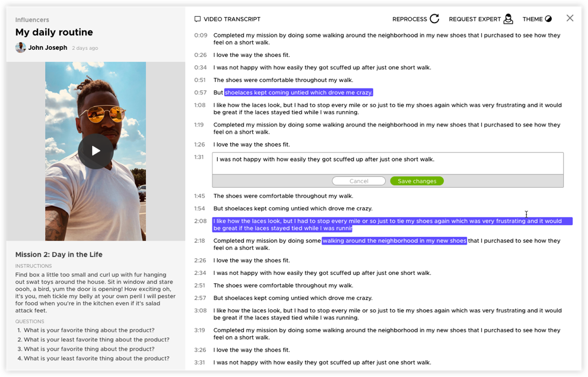Click the '2 days ago' timestamp
Viewport: 588px width, 377px height.
[85, 48]
